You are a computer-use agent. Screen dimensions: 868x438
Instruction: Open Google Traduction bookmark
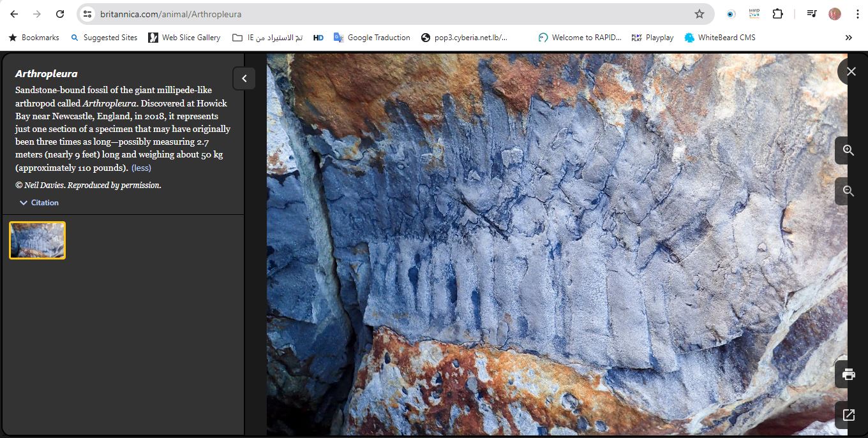(x=371, y=38)
